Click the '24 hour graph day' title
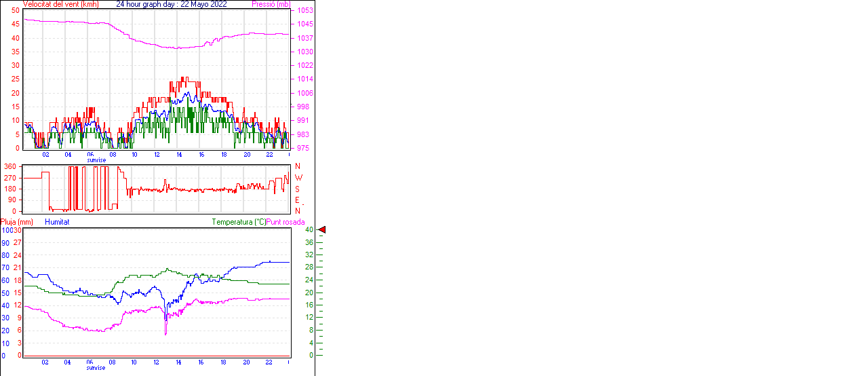The image size is (868, 376). (x=172, y=4)
